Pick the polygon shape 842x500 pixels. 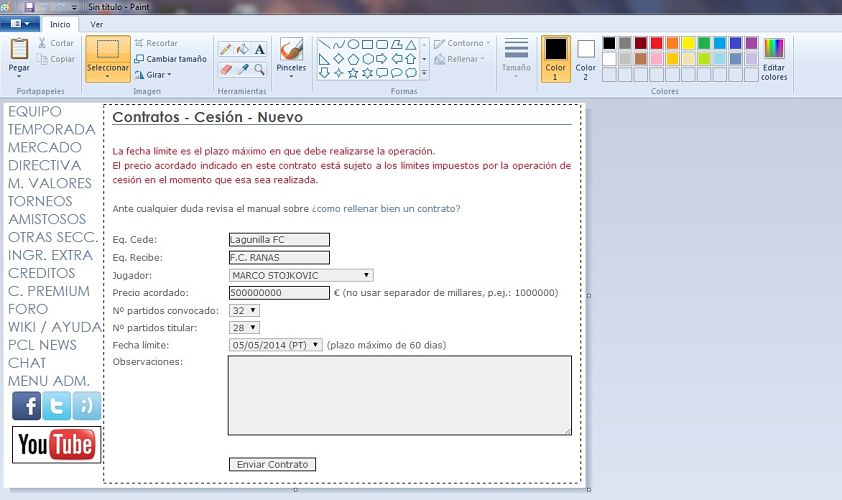click(x=396, y=44)
